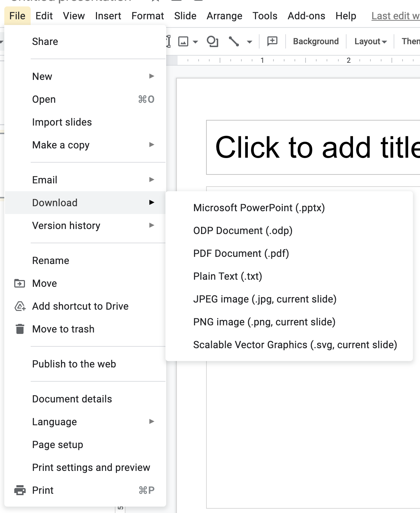
Task: Click the Move icon beside Move
Action: point(20,283)
